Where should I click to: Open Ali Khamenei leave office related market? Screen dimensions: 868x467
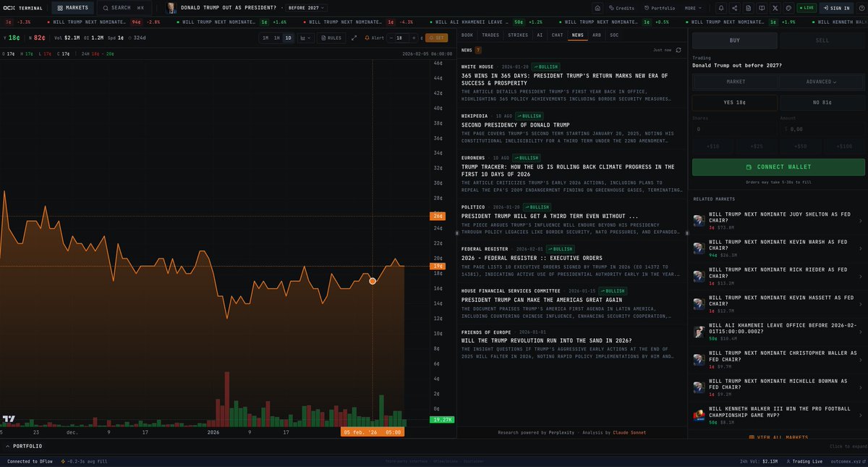coord(778,332)
